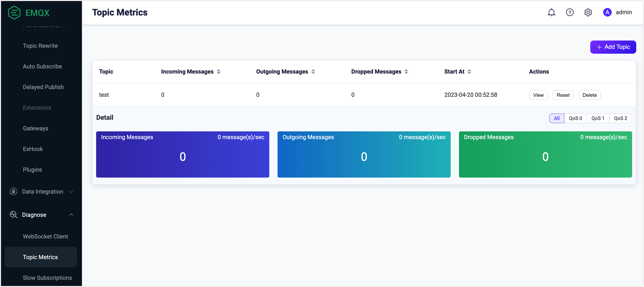Select the All QoS filter tab
This screenshot has height=287, width=644.
click(x=557, y=118)
